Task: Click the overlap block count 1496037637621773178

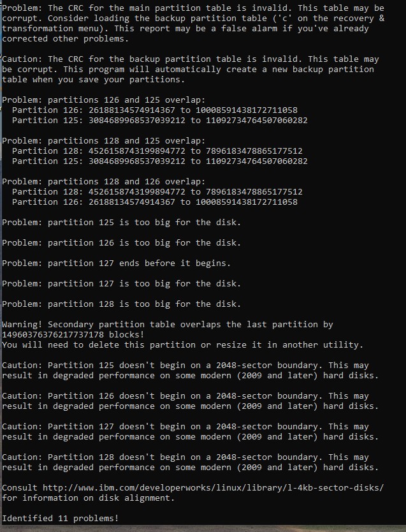Action: coord(53,334)
